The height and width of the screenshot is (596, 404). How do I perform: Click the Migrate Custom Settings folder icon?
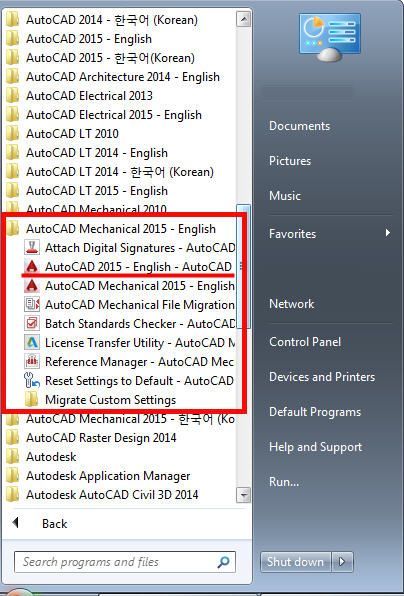[32, 399]
